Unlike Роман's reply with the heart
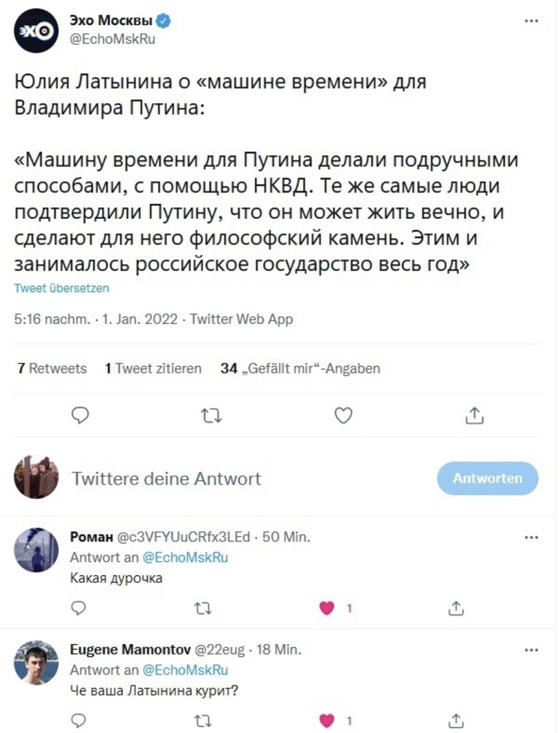This screenshot has width=560, height=733. click(327, 609)
